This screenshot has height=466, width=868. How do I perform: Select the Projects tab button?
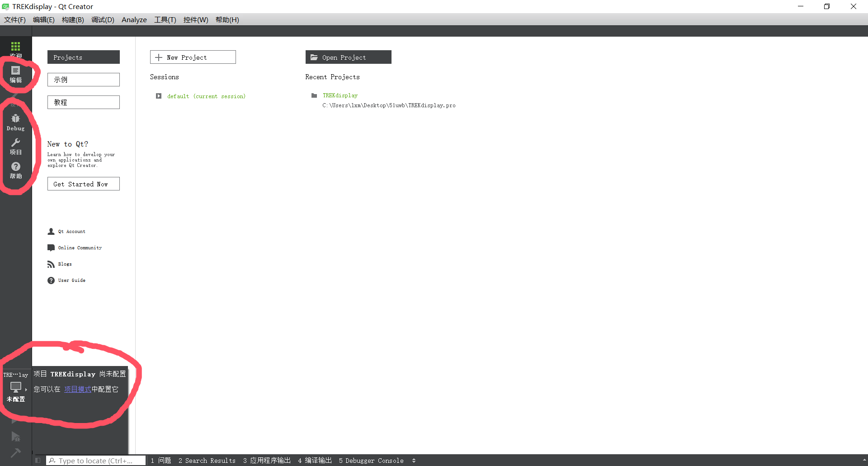84,57
